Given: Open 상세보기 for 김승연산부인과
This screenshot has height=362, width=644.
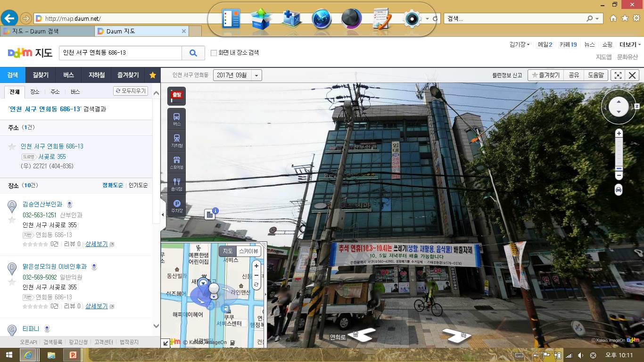Looking at the screenshot, I should pos(97,244).
